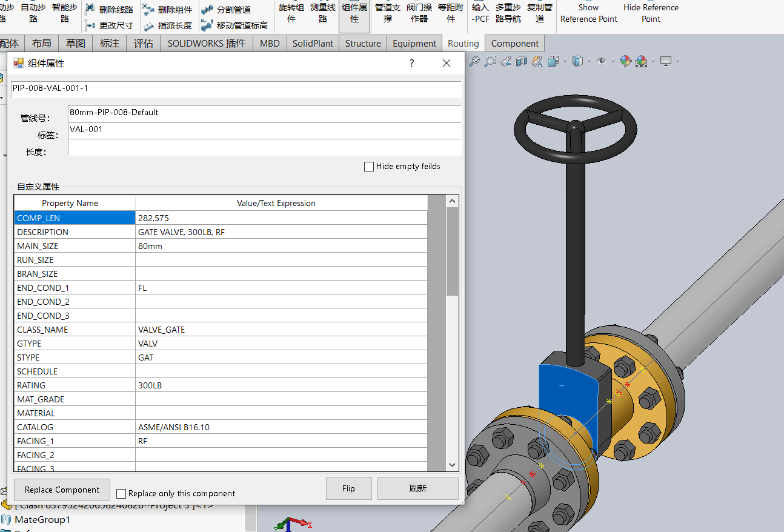
Task: Select MateGroup1 in the feature tree
Action: [42, 519]
